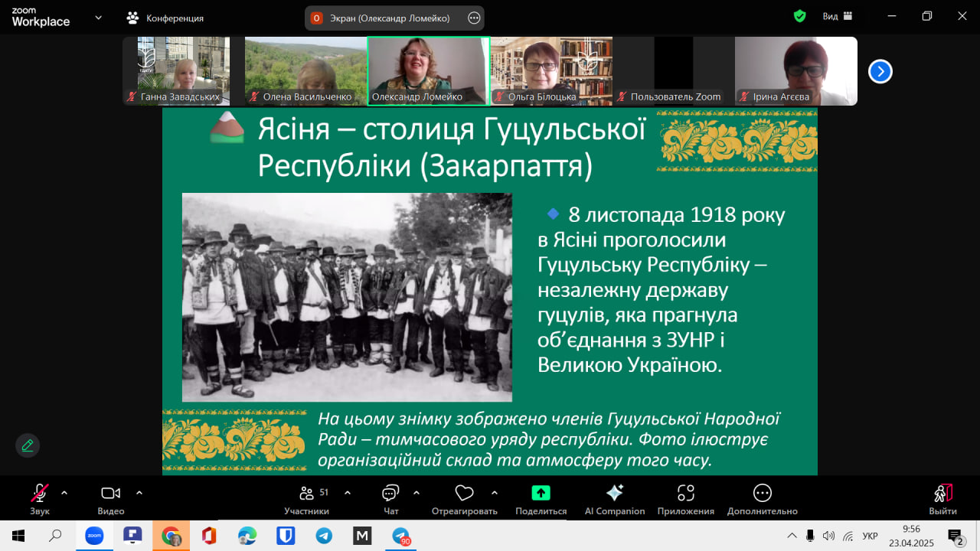Open the View layout menu
Screen dimensions: 980x551
coord(836,17)
